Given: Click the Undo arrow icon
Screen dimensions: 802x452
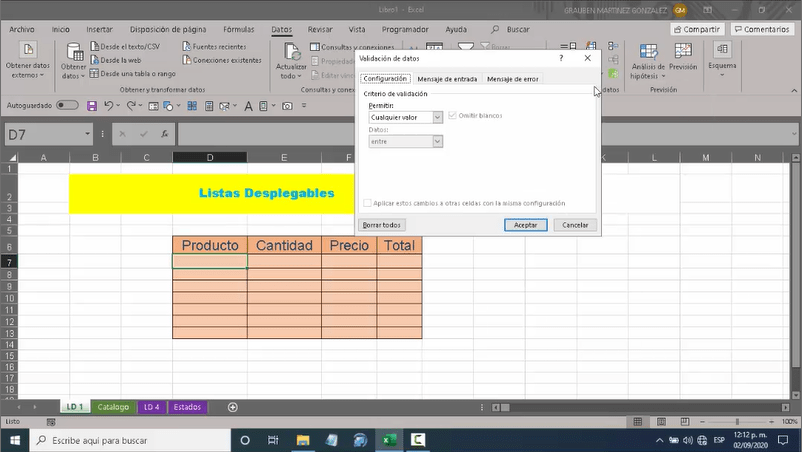Looking at the screenshot, I should pos(108,105).
